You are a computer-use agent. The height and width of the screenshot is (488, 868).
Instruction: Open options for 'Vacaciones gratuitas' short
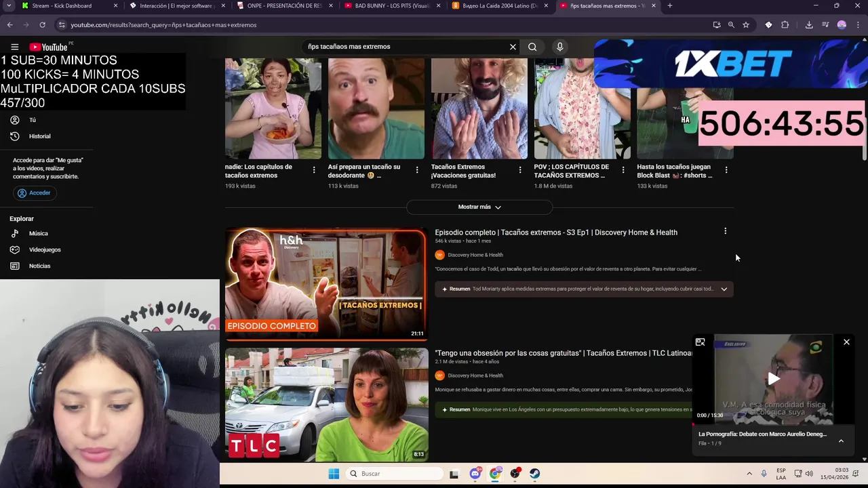click(520, 170)
